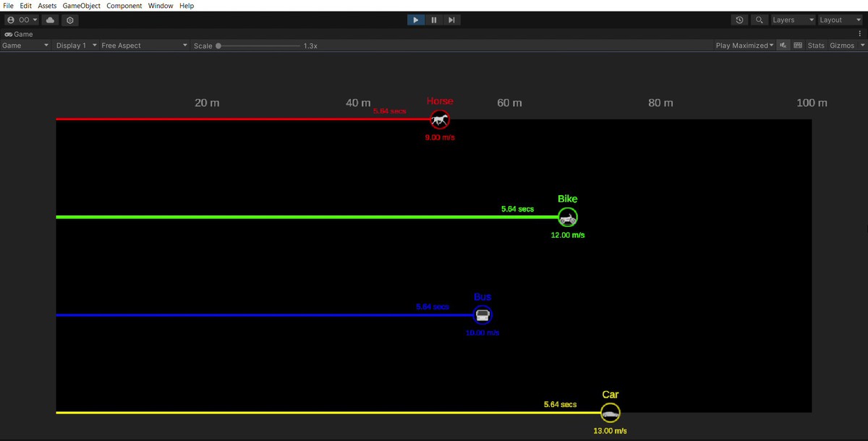Screen dimensions: 868x441
Task: Click the Scale slider handle
Action: click(x=218, y=46)
